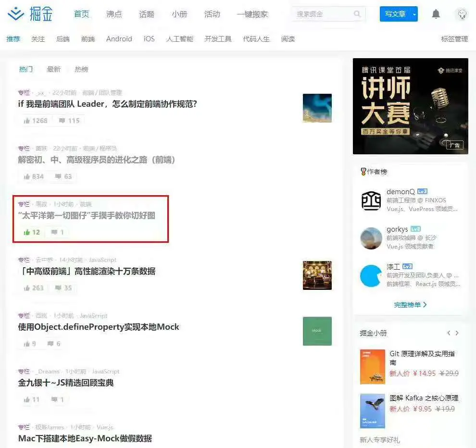Screen dimensions: 476x448
Task: Open 漆工 author profile
Action: 393,267
